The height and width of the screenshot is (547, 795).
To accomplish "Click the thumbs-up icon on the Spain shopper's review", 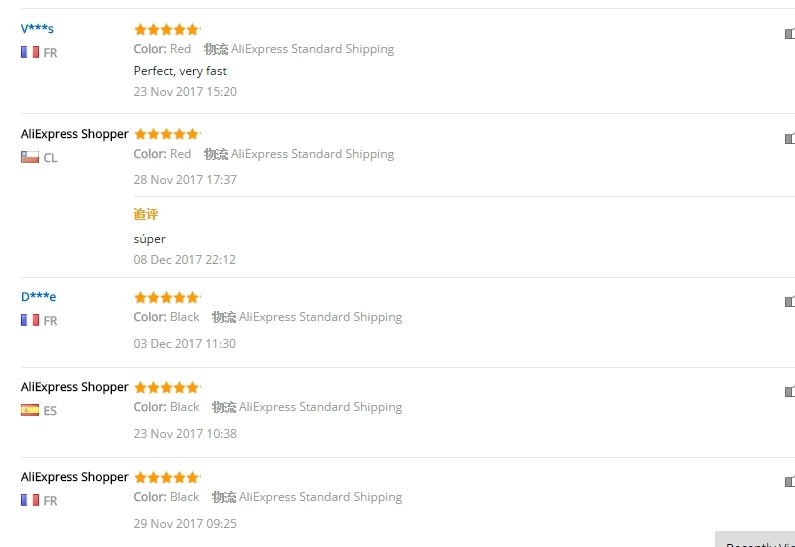I will (x=789, y=392).
